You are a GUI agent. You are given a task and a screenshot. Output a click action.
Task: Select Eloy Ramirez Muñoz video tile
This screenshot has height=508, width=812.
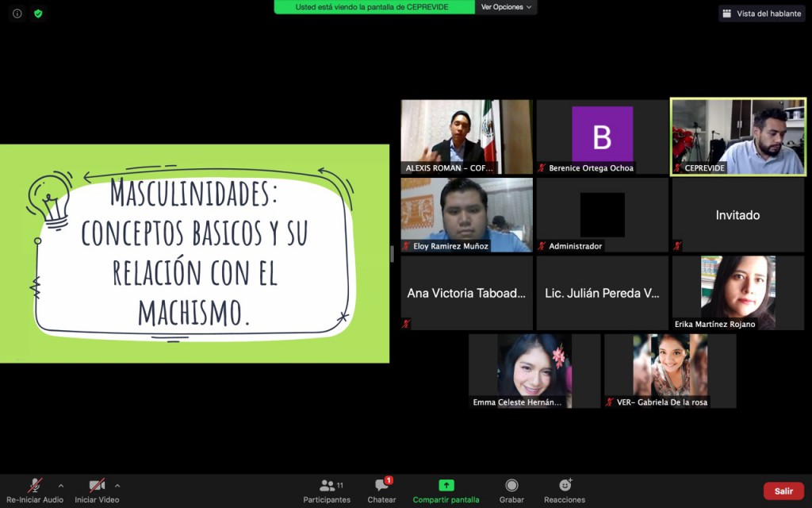(466, 215)
